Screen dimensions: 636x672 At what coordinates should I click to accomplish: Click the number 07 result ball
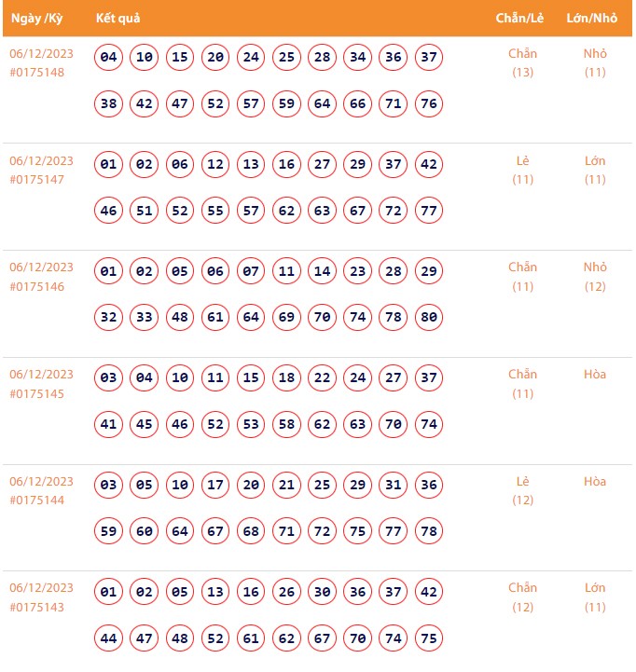tap(251, 271)
